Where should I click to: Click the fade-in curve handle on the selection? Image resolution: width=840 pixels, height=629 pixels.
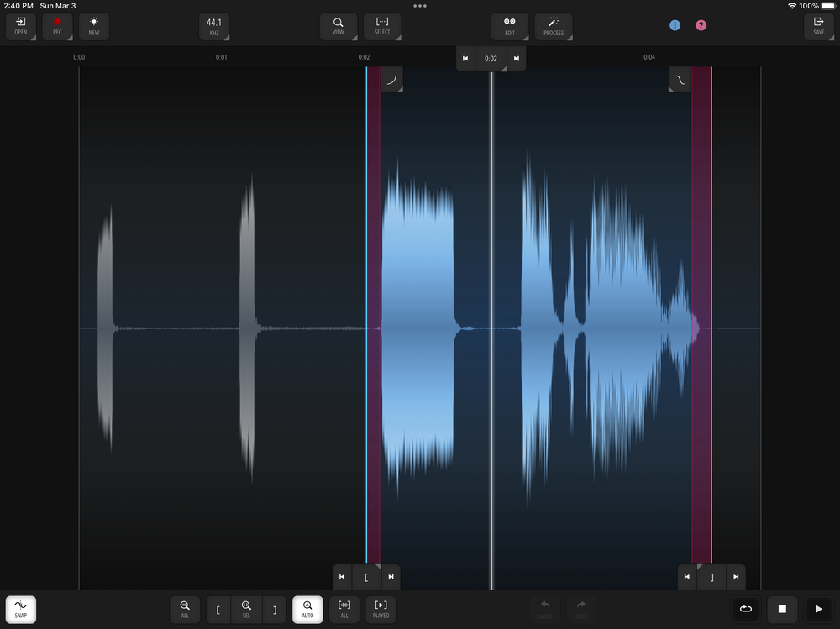(393, 79)
